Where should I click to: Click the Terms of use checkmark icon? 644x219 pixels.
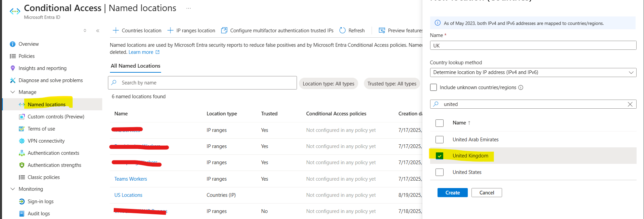22,129
